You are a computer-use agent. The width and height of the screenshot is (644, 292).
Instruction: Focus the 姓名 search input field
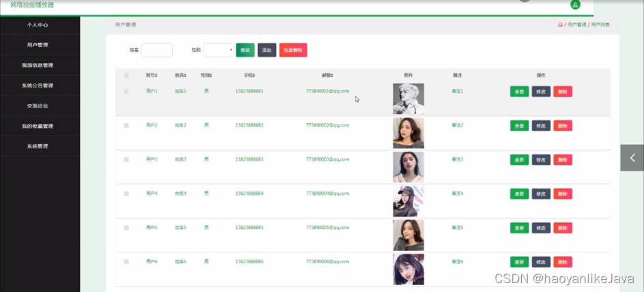click(157, 50)
